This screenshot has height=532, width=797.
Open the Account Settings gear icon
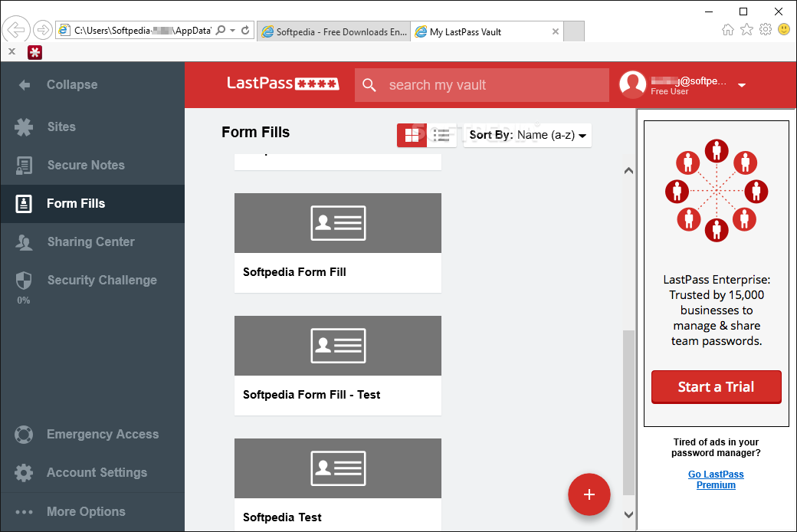point(24,472)
